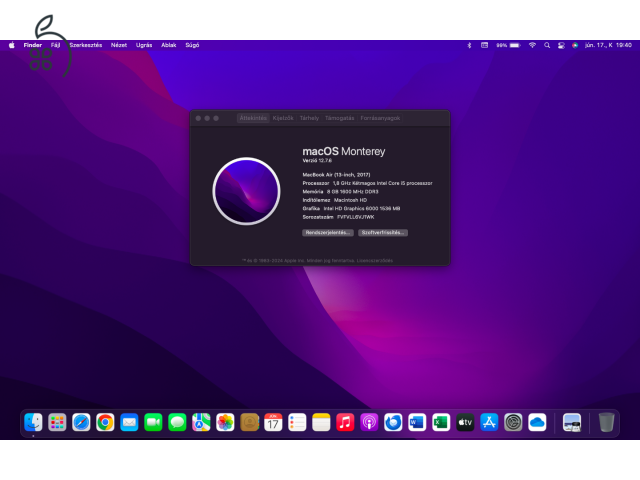Open Control Center in menu bar

click(x=561, y=45)
